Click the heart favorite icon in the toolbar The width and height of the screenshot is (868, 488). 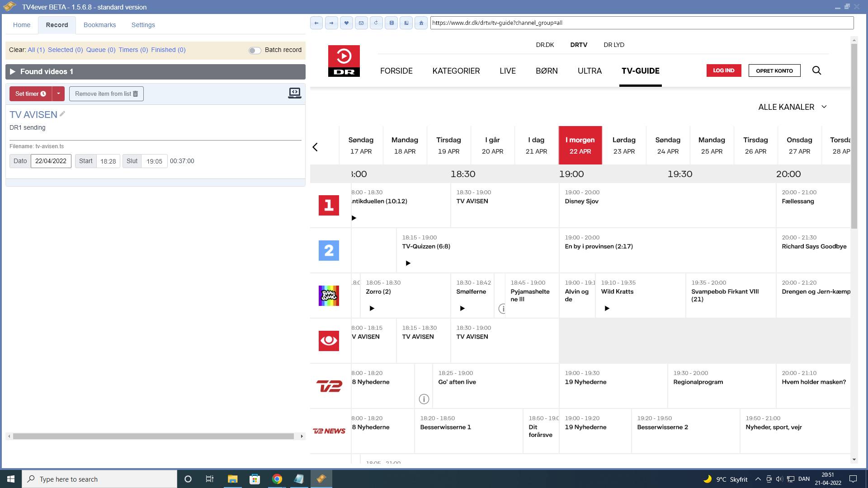tap(346, 23)
